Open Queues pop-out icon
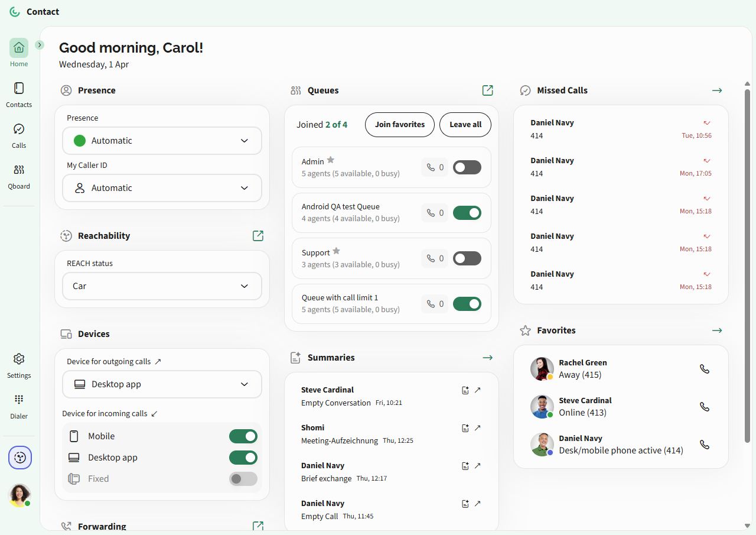756x535 pixels. [487, 90]
